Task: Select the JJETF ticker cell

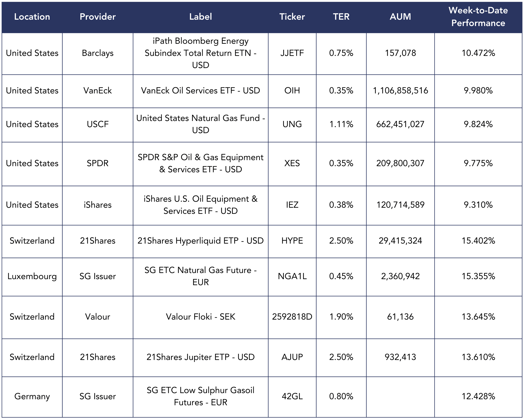Action: (292, 53)
